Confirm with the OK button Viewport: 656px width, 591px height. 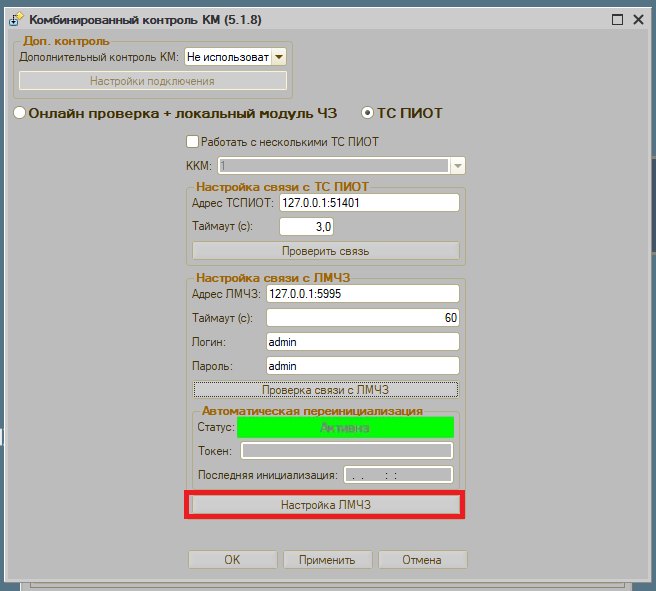tap(233, 560)
